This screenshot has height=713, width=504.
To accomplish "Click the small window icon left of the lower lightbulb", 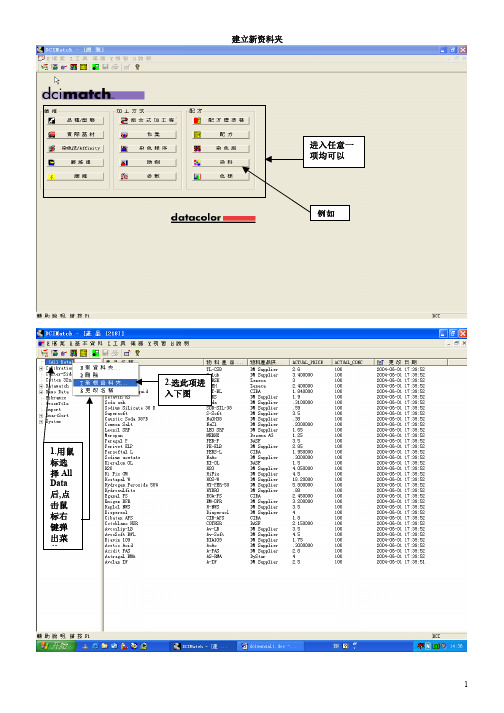I will coord(127,353).
